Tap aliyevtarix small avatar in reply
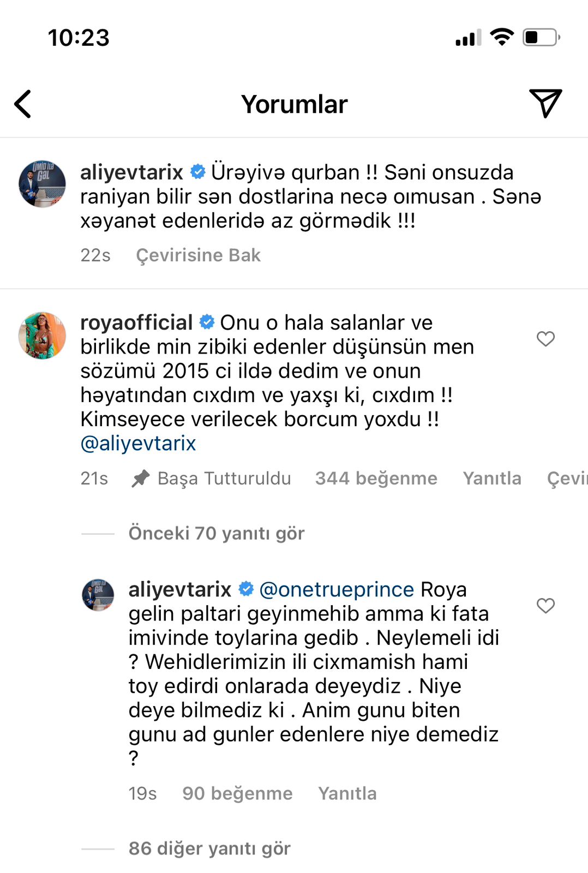Viewport: 588px width, 873px height. (98, 595)
